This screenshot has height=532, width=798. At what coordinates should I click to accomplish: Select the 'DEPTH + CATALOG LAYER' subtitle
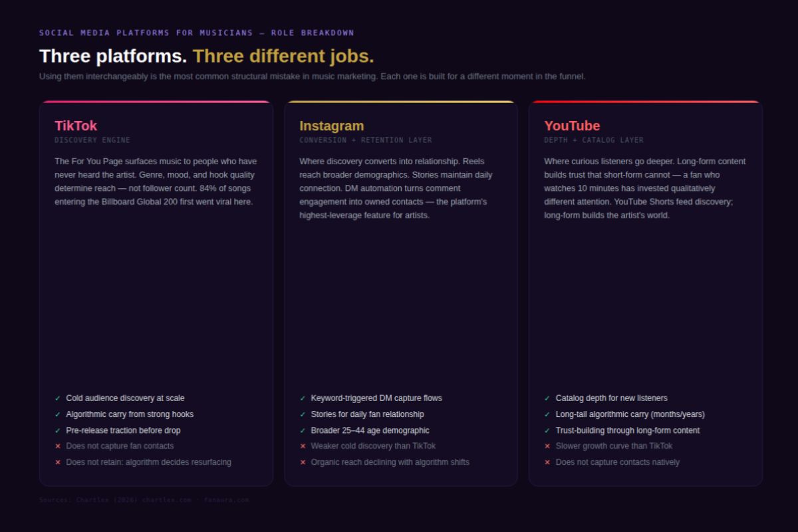pyautogui.click(x=594, y=140)
